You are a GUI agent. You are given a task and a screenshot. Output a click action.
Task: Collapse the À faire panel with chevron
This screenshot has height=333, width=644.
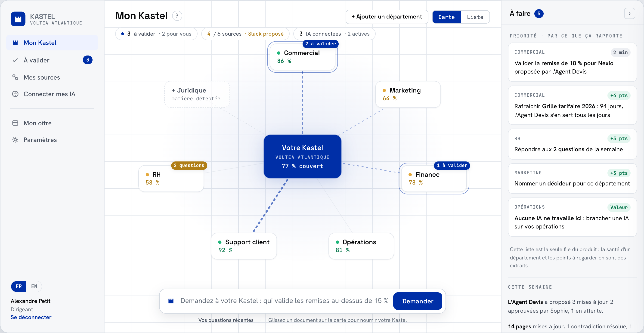point(629,14)
